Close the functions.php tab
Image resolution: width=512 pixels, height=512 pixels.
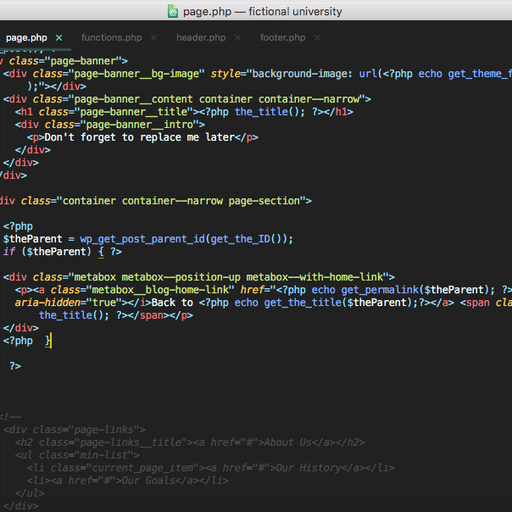[x=154, y=38]
